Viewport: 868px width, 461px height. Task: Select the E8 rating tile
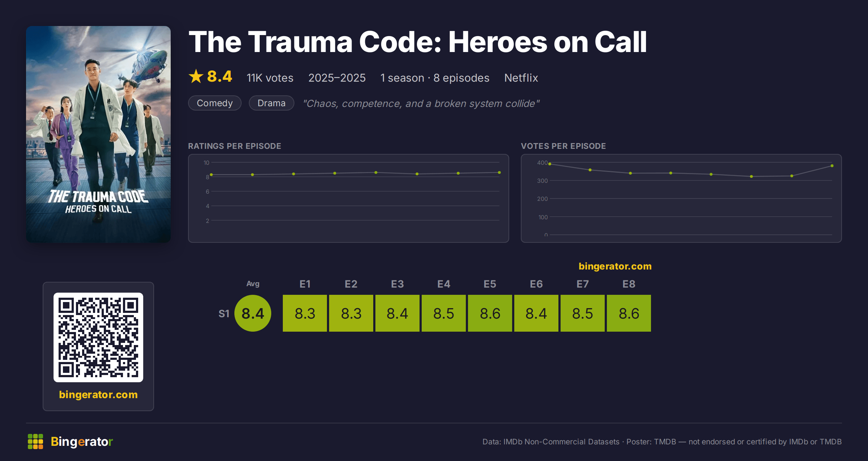629,313
